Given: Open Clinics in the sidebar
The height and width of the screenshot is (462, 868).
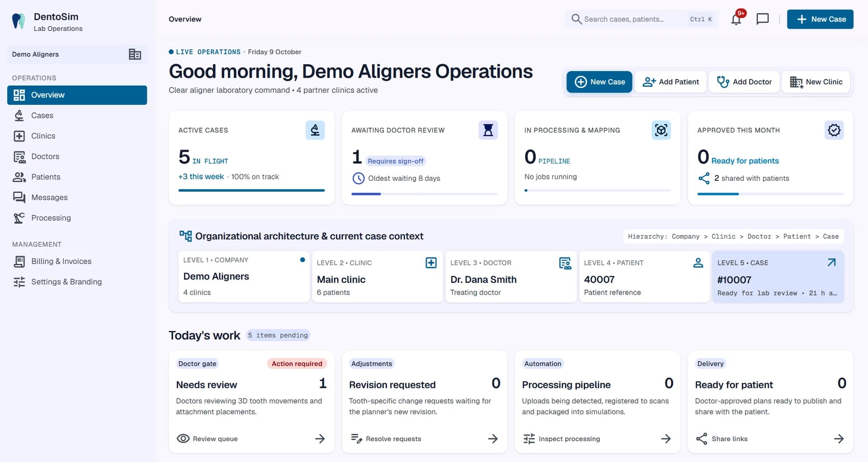Looking at the screenshot, I should coord(77,136).
